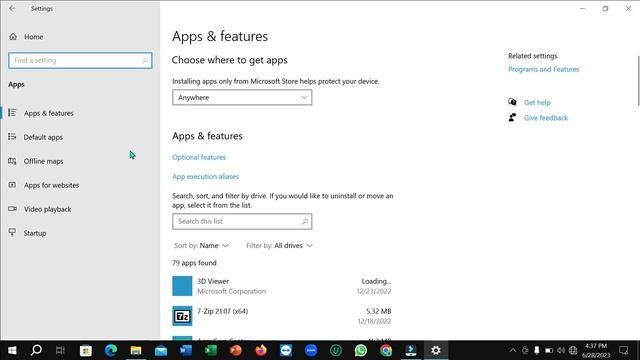Show hidden system tray icons

[x=513, y=350]
